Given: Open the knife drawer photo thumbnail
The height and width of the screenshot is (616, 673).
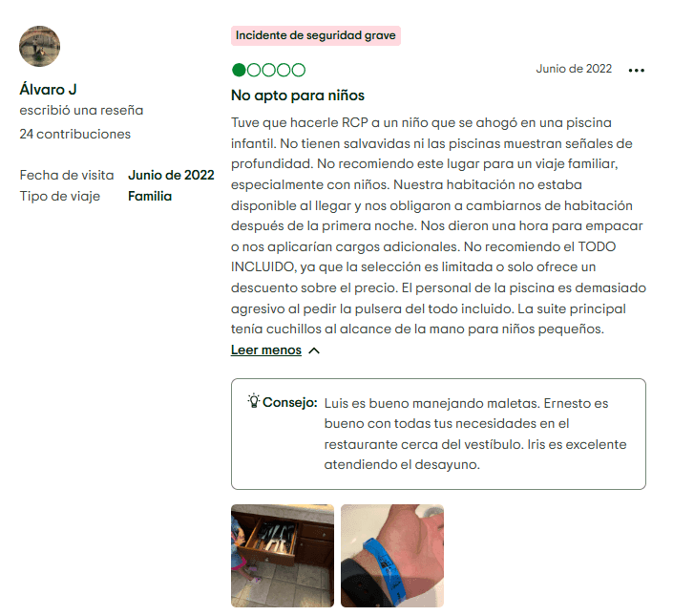Looking at the screenshot, I should [283, 556].
